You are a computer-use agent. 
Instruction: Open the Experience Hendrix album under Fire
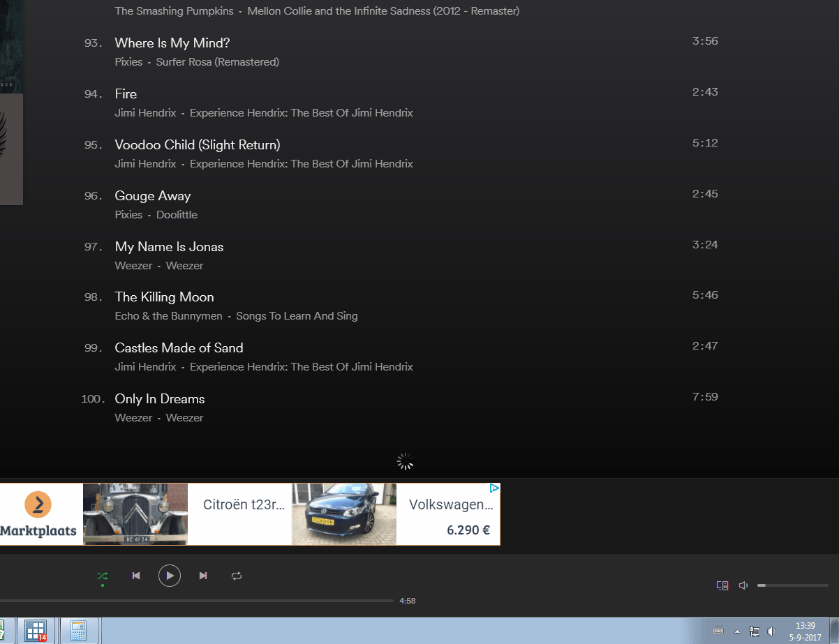302,113
